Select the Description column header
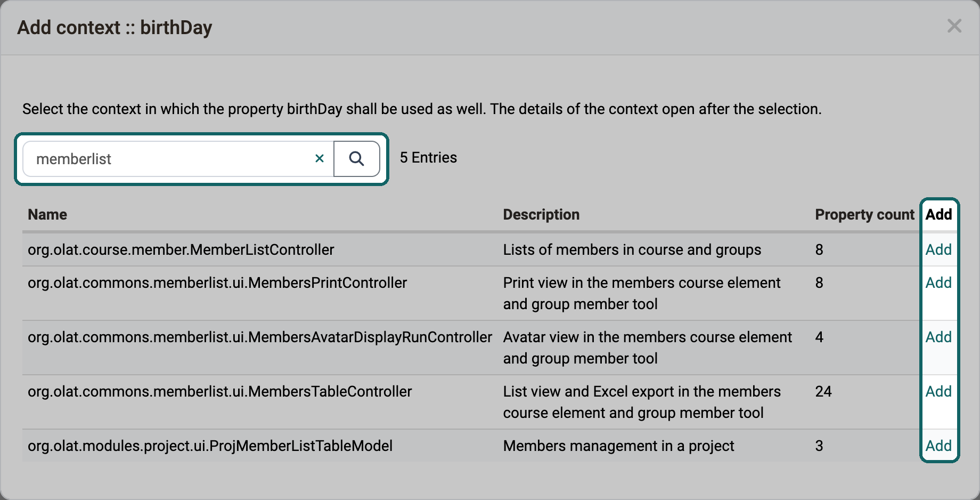This screenshot has width=980, height=500. point(541,214)
